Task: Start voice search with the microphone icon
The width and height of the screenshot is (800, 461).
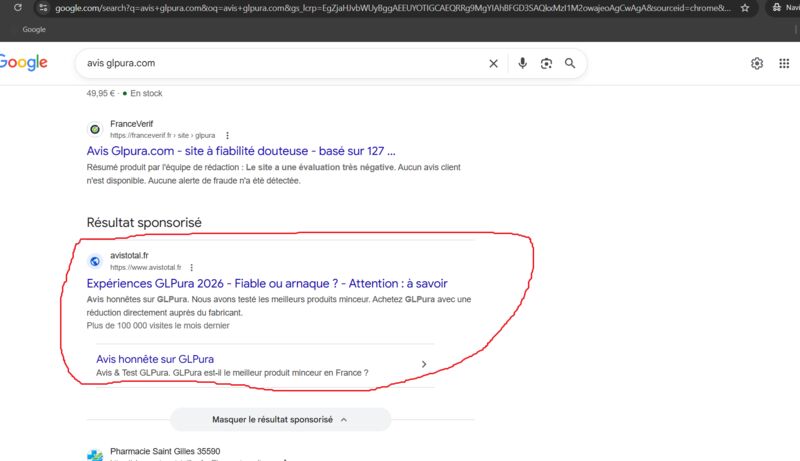Action: click(522, 63)
